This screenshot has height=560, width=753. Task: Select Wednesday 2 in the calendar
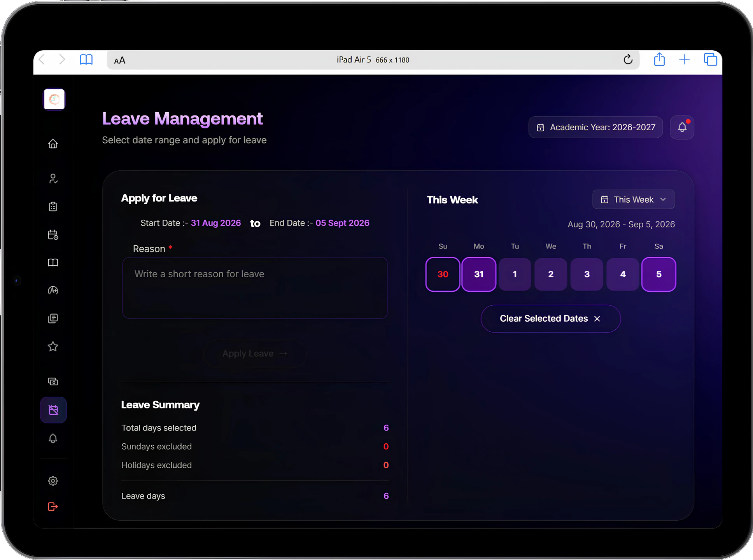pyautogui.click(x=551, y=274)
